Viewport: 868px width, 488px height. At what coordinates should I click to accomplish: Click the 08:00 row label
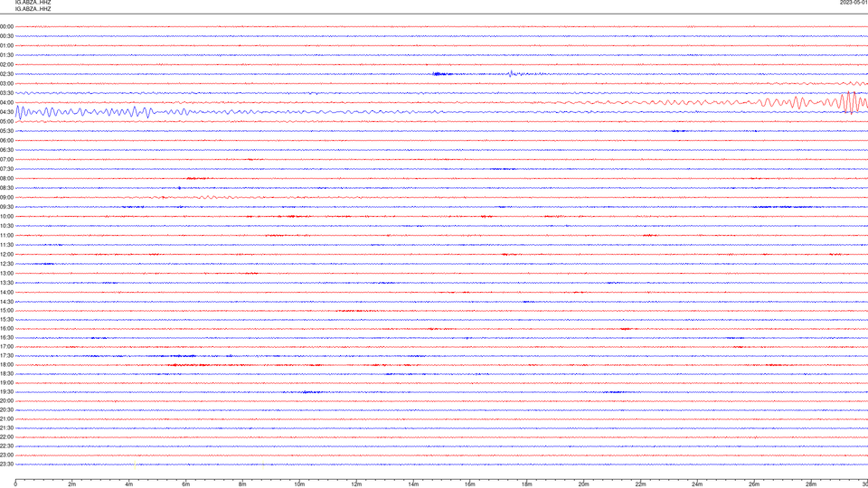coord(6,178)
